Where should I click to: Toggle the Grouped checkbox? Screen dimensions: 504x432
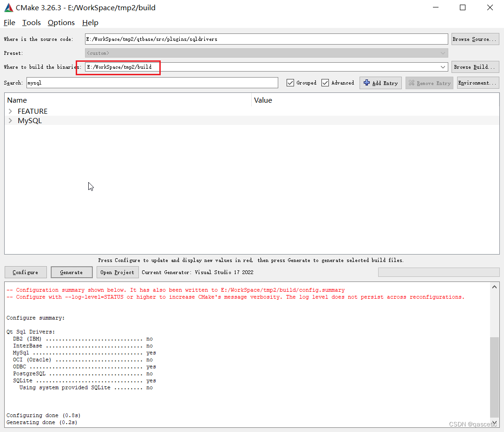pyautogui.click(x=290, y=83)
